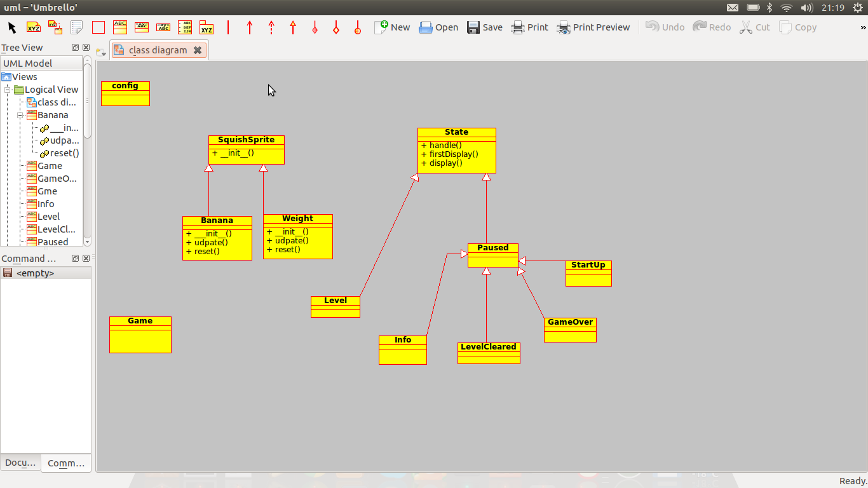The width and height of the screenshot is (868, 488).
Task: Open the system settings gear menu
Action: click(x=858, y=8)
